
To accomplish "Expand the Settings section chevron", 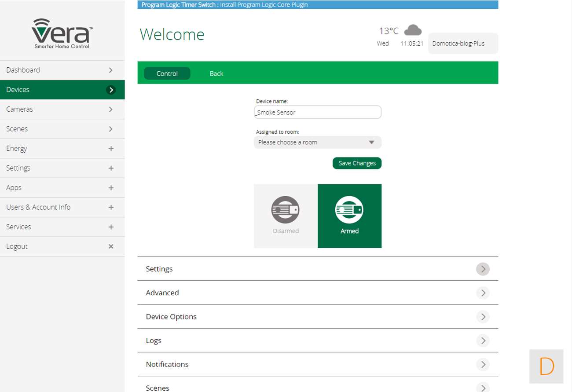I will tap(483, 269).
